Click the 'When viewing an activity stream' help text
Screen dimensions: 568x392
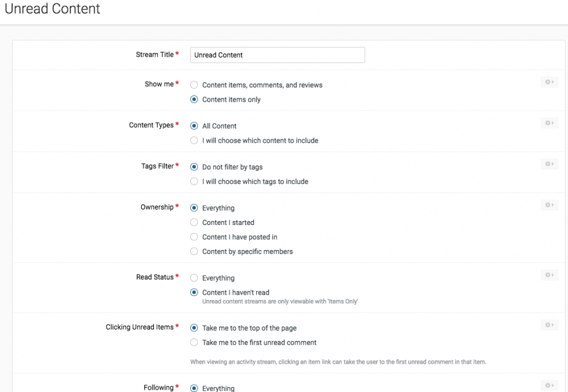click(338, 361)
